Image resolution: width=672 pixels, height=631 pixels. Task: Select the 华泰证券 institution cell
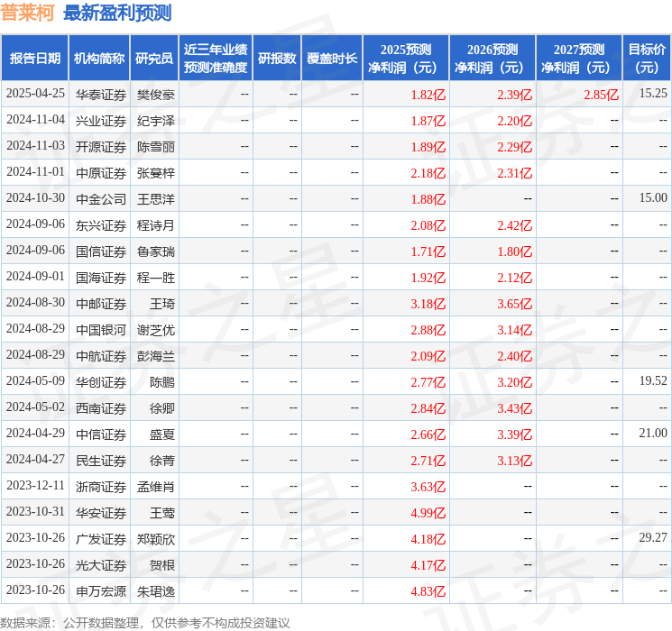[101, 95]
